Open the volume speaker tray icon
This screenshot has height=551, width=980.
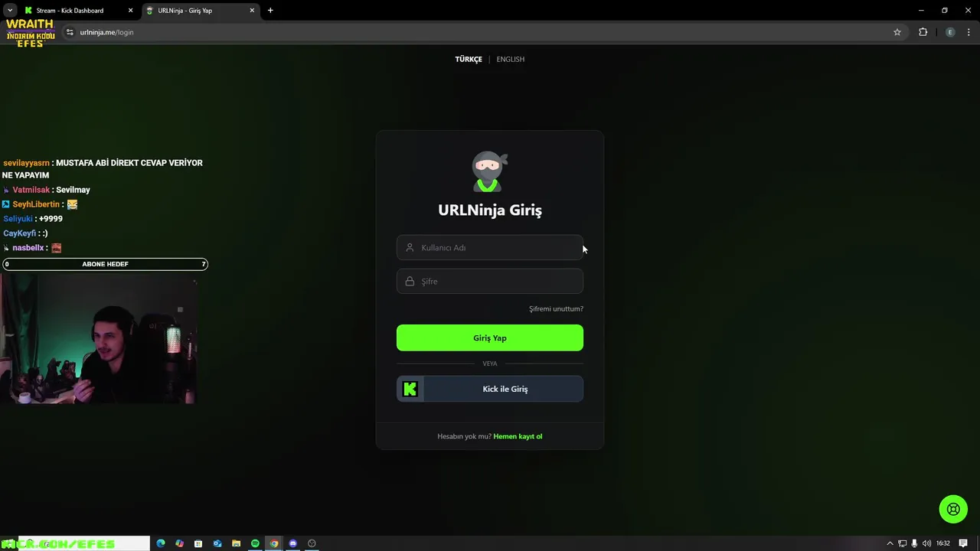point(926,543)
